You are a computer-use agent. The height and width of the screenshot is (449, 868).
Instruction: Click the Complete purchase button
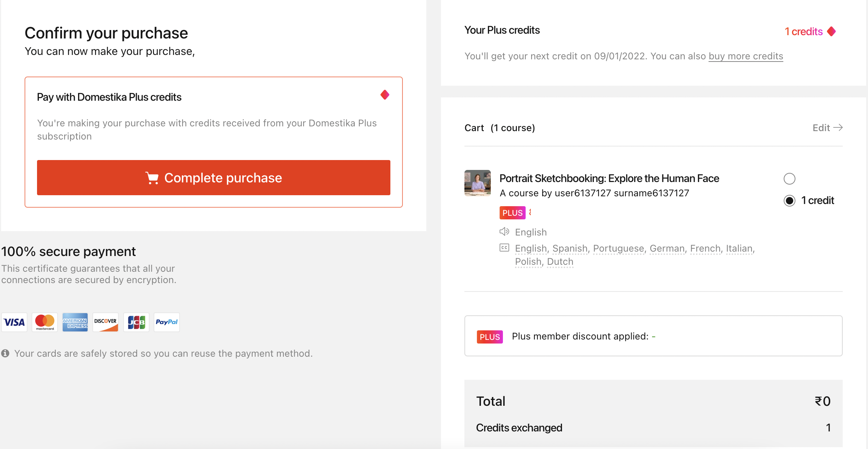[x=214, y=178]
